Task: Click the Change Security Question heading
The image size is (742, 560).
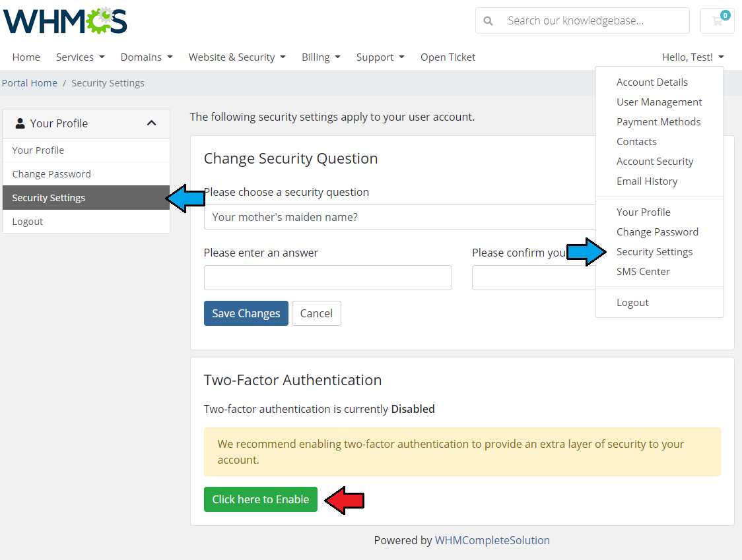Action: pos(290,158)
